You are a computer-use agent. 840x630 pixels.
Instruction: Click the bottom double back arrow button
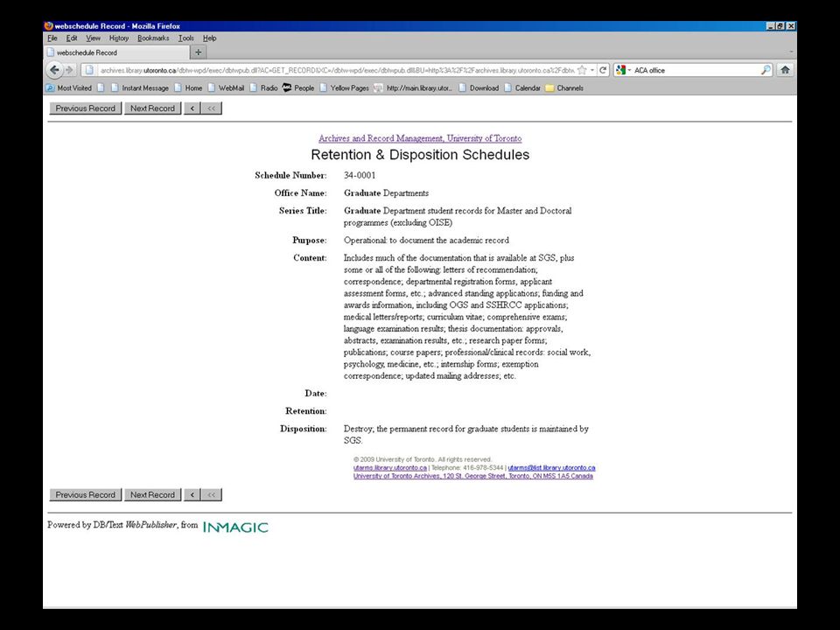[x=212, y=495]
